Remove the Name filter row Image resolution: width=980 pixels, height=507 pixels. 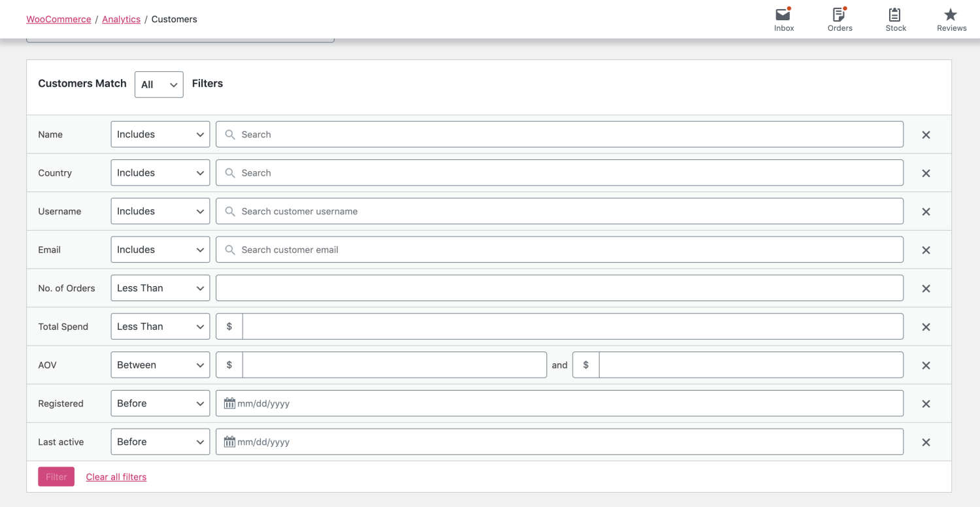pyautogui.click(x=926, y=135)
